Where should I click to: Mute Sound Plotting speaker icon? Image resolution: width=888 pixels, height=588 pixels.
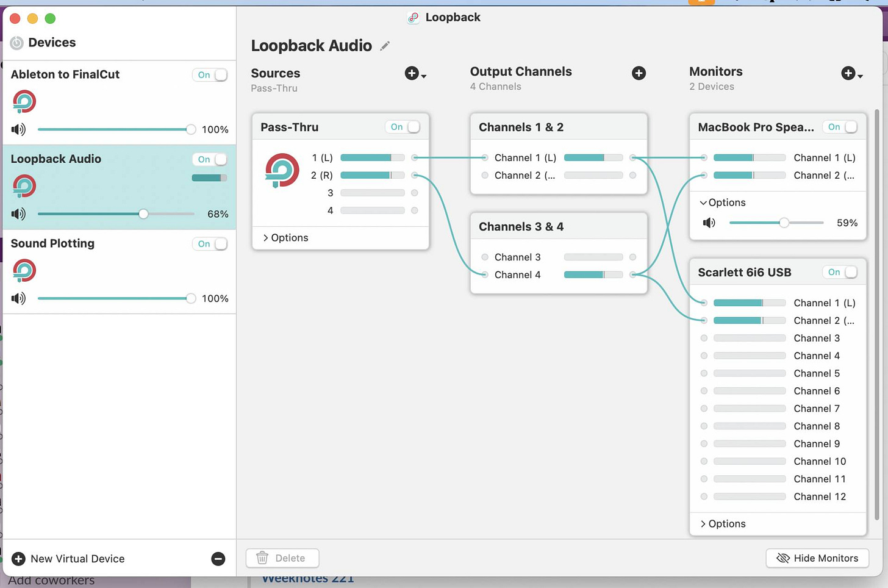point(18,298)
